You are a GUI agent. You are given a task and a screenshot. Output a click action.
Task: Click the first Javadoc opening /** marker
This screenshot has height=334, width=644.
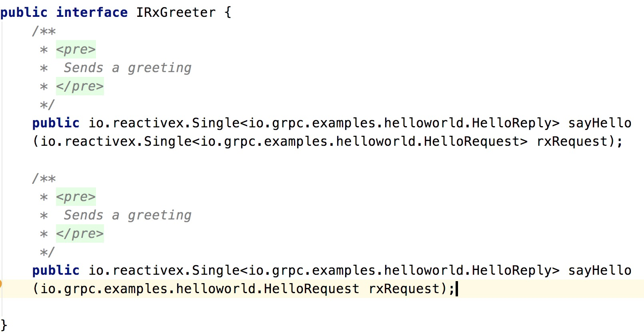pos(44,31)
